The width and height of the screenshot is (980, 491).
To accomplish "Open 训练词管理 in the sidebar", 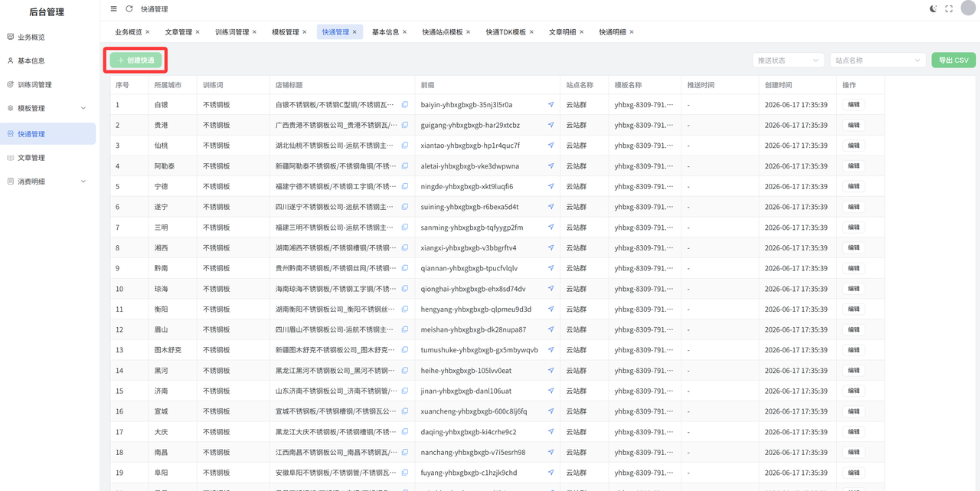I will pos(47,84).
